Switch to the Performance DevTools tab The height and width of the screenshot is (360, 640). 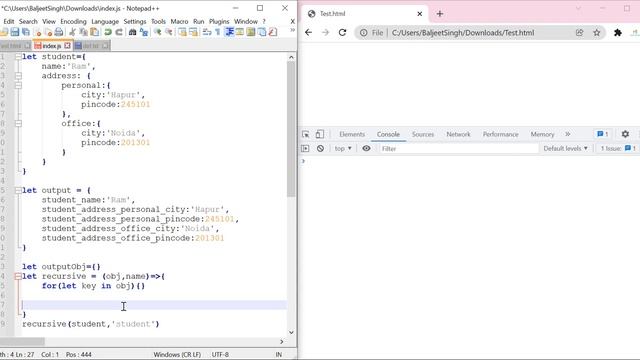click(x=500, y=134)
